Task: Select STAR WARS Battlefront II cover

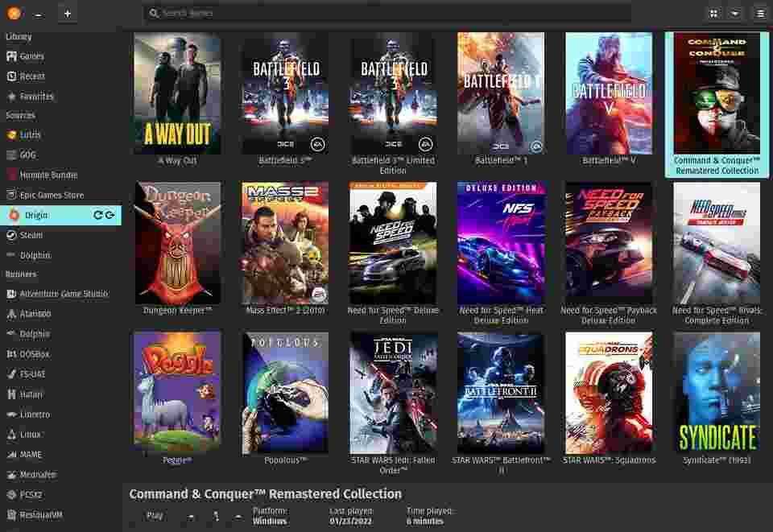Action: click(501, 393)
